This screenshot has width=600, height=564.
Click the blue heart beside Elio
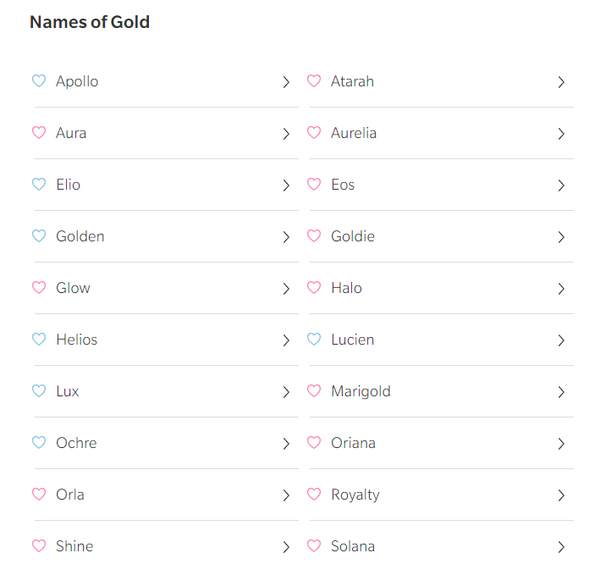39,185
